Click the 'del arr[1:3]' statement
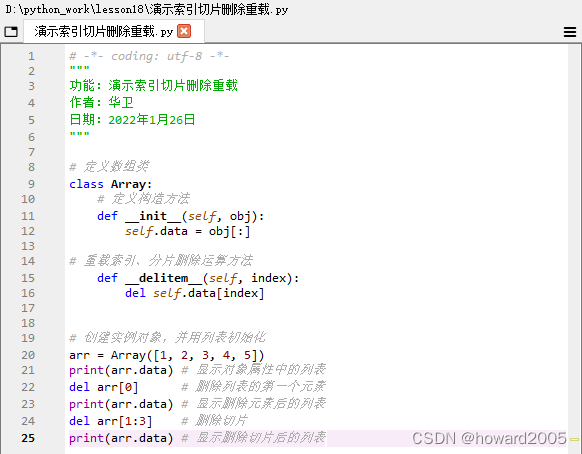 [x=111, y=421]
